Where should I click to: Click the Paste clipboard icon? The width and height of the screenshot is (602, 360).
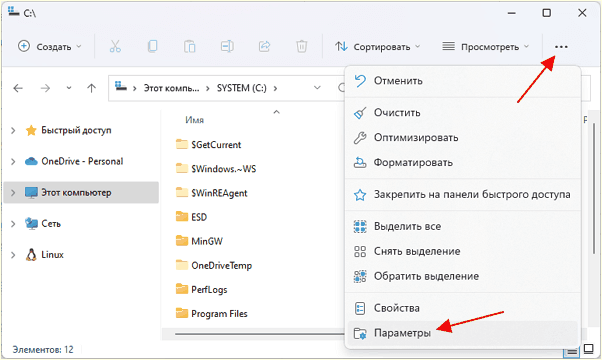click(x=190, y=46)
